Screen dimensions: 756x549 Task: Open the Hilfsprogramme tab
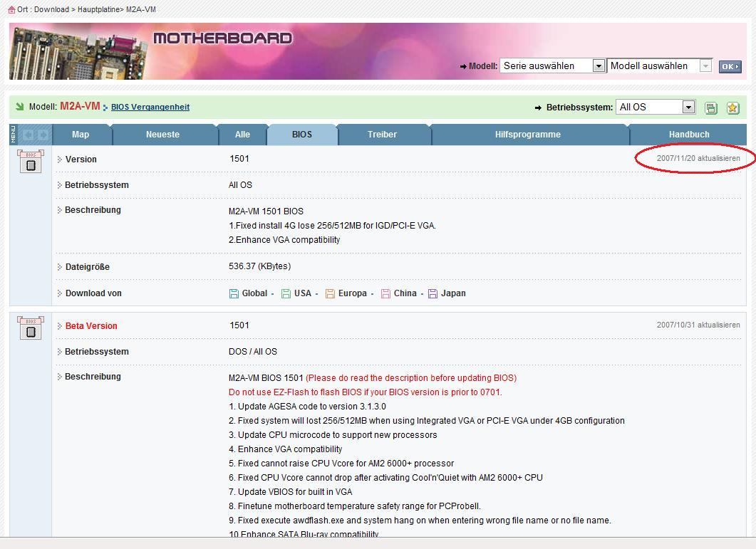(528, 135)
